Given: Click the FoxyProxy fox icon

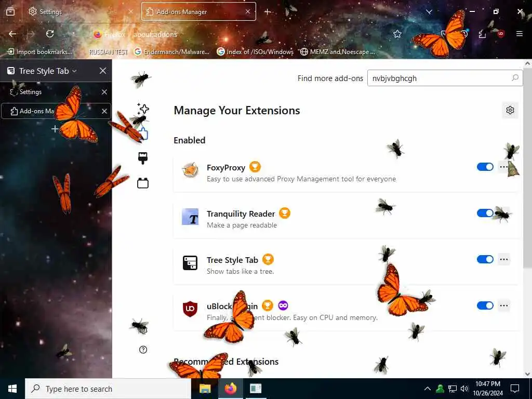Looking at the screenshot, I should pos(190,170).
